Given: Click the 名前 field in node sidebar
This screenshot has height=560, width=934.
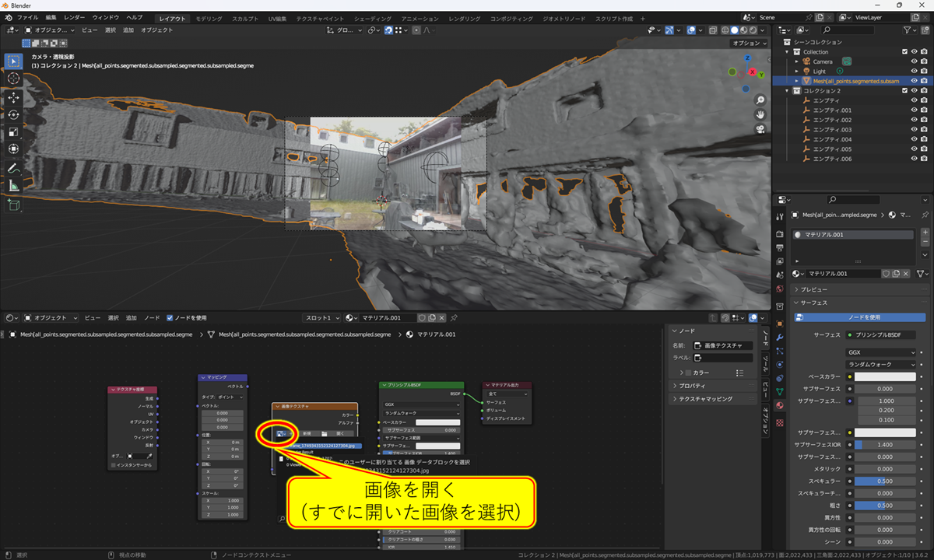Looking at the screenshot, I should click(722, 345).
